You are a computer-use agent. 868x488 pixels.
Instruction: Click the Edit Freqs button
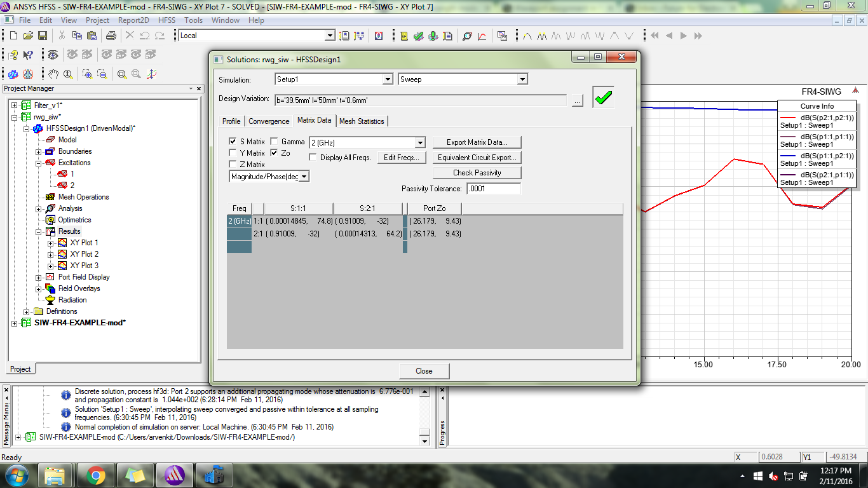tap(402, 158)
